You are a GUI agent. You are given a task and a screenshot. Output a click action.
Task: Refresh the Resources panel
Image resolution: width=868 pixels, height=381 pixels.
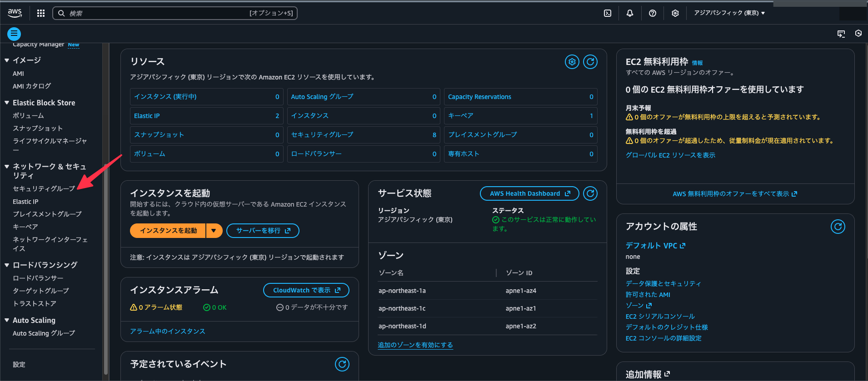590,62
